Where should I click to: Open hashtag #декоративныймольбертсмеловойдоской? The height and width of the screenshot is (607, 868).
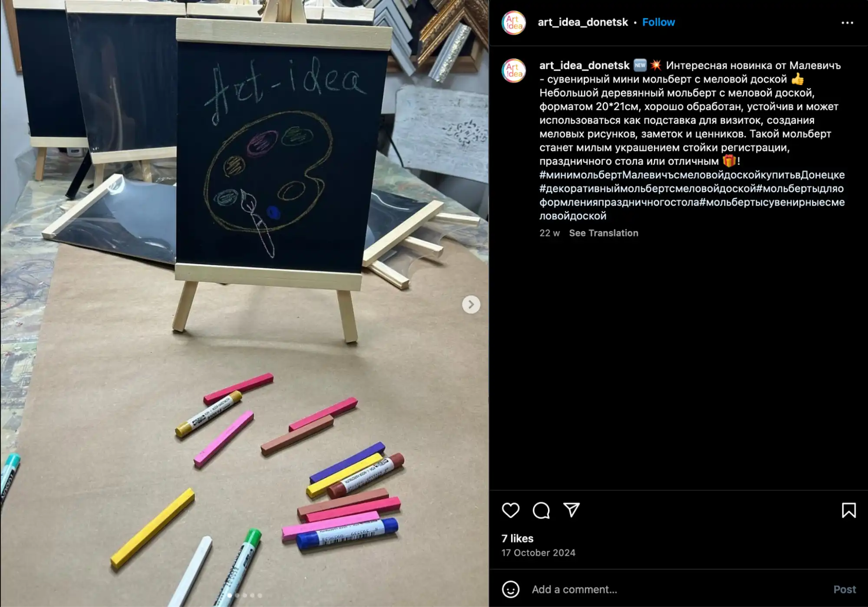(x=648, y=189)
